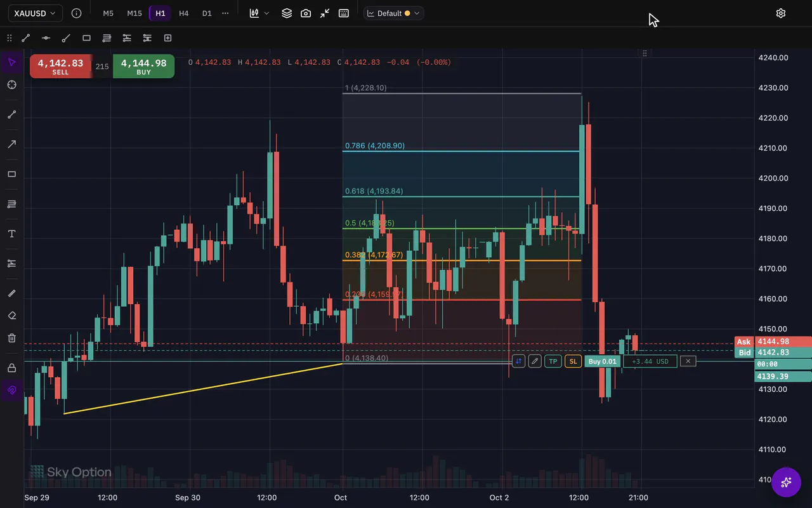Grab the favorites toolbar dotted handle
The image size is (812, 508).
click(9, 38)
